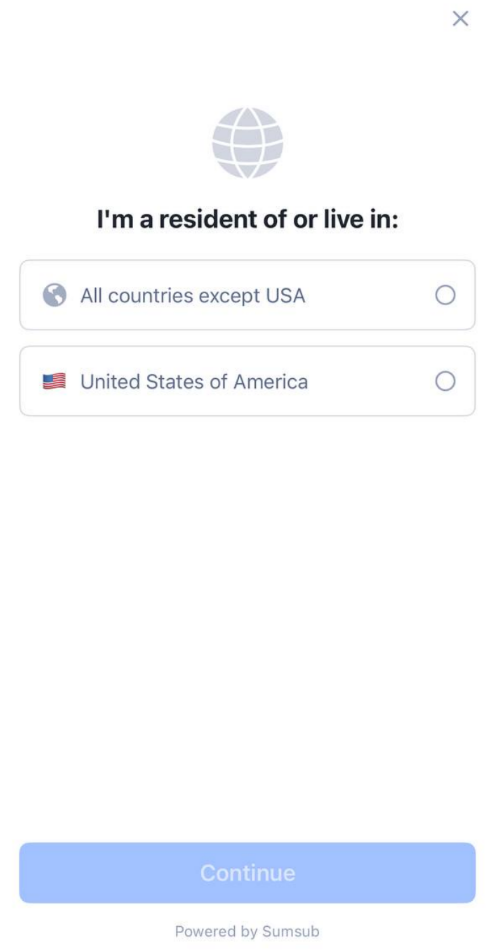Select the All countries except USA radio button
The height and width of the screenshot is (951, 494).
click(446, 295)
